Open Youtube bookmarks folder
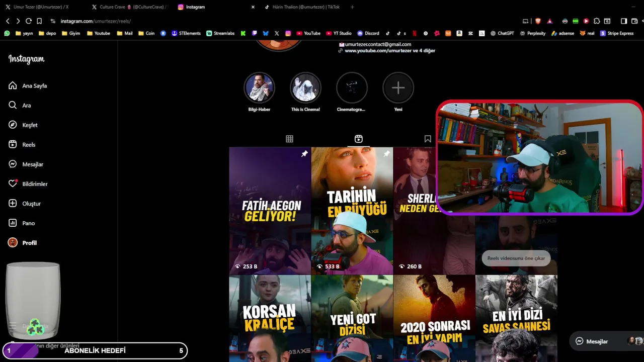Image resolution: width=644 pixels, height=362 pixels. pyautogui.click(x=99, y=33)
